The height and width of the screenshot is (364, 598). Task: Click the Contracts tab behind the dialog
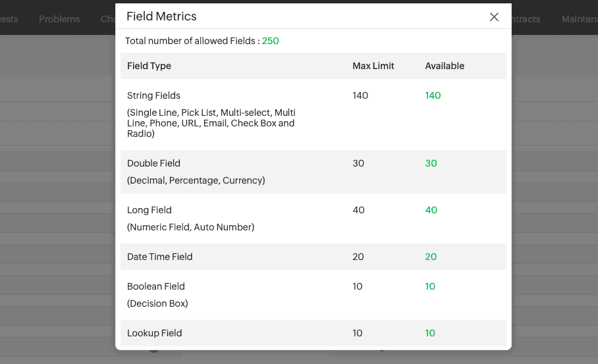click(526, 19)
